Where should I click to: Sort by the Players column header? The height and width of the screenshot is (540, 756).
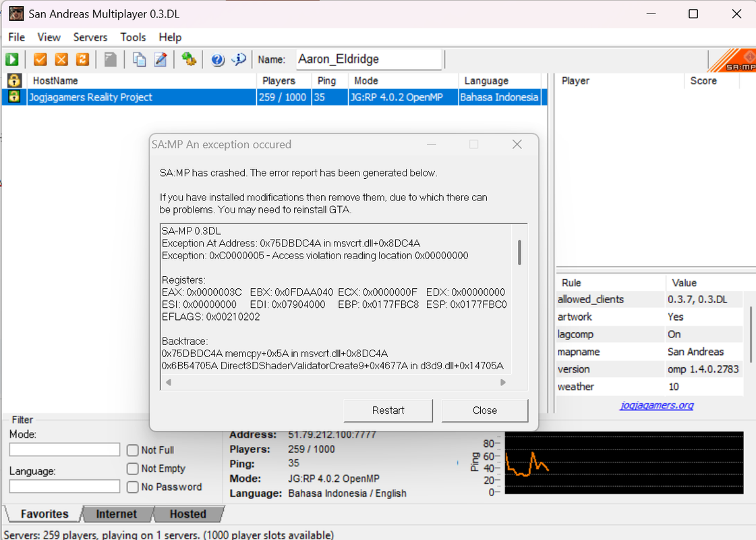click(x=284, y=80)
